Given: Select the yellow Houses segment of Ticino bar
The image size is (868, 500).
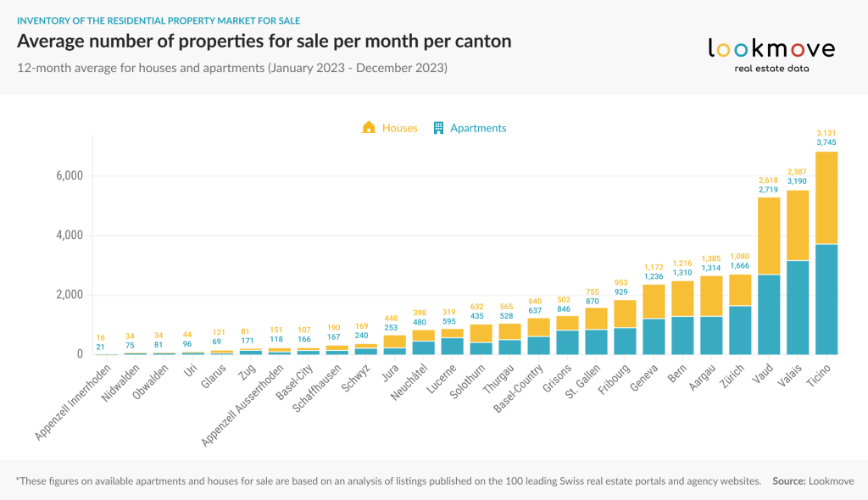Looking at the screenshot, I should tap(826, 197).
